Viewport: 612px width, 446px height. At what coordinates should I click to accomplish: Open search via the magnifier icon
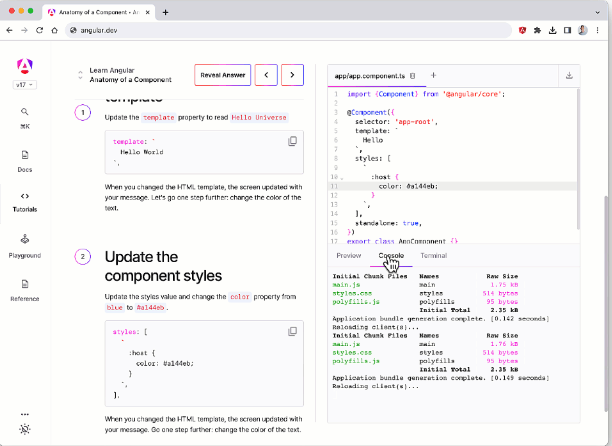pyautogui.click(x=25, y=112)
